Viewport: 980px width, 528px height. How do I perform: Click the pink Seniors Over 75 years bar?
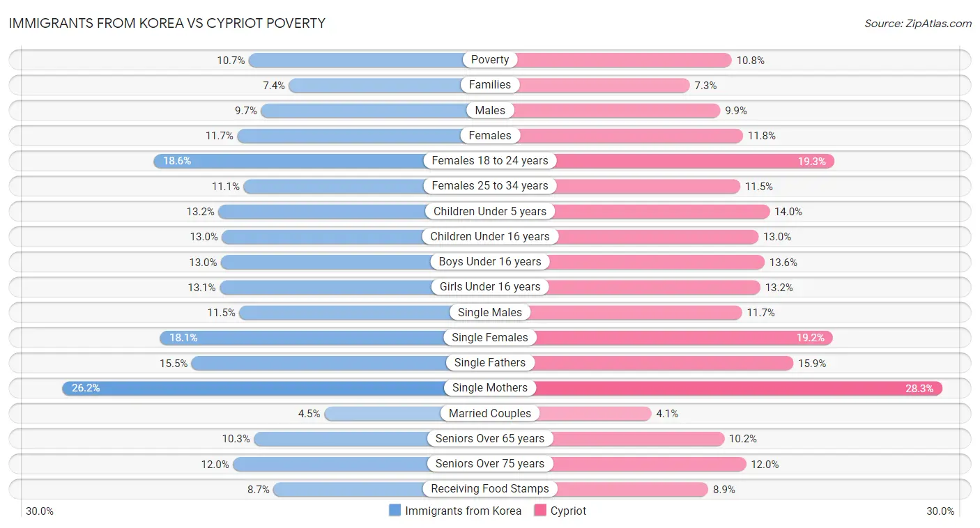pos(648,464)
